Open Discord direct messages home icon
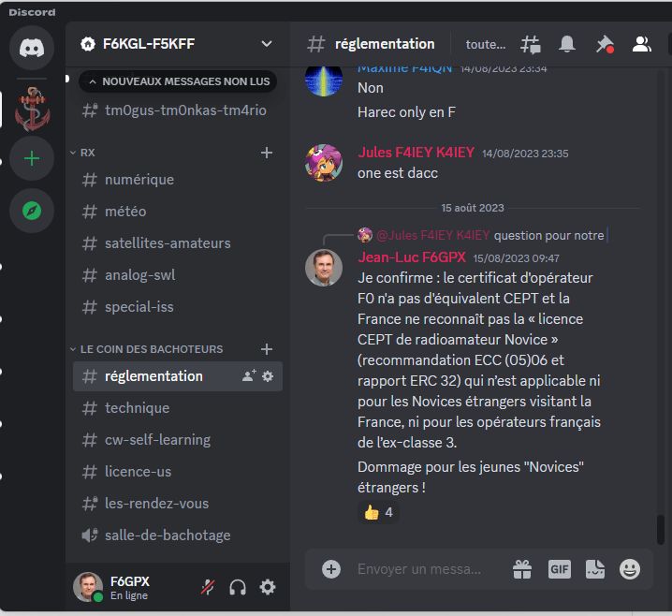Viewport: 672px width, 616px height. coord(32,48)
